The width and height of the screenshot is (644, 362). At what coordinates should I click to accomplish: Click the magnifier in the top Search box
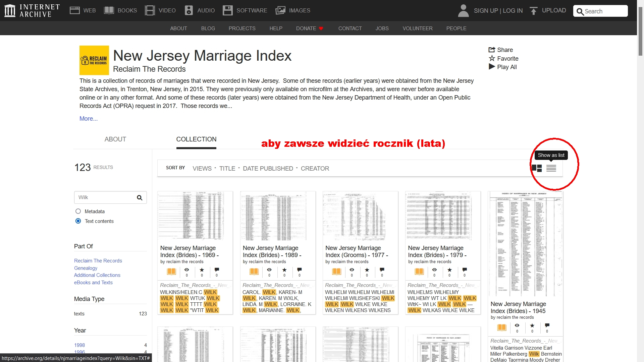[580, 11]
